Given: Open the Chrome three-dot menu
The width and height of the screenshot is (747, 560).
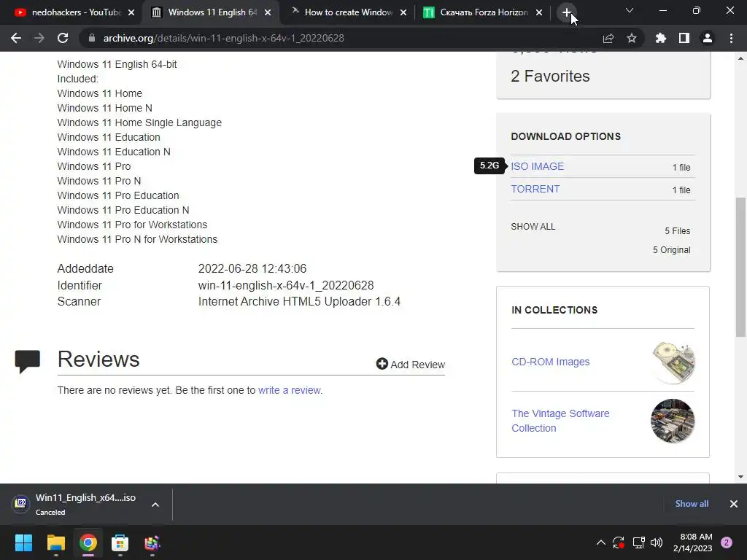Looking at the screenshot, I should click(x=731, y=38).
